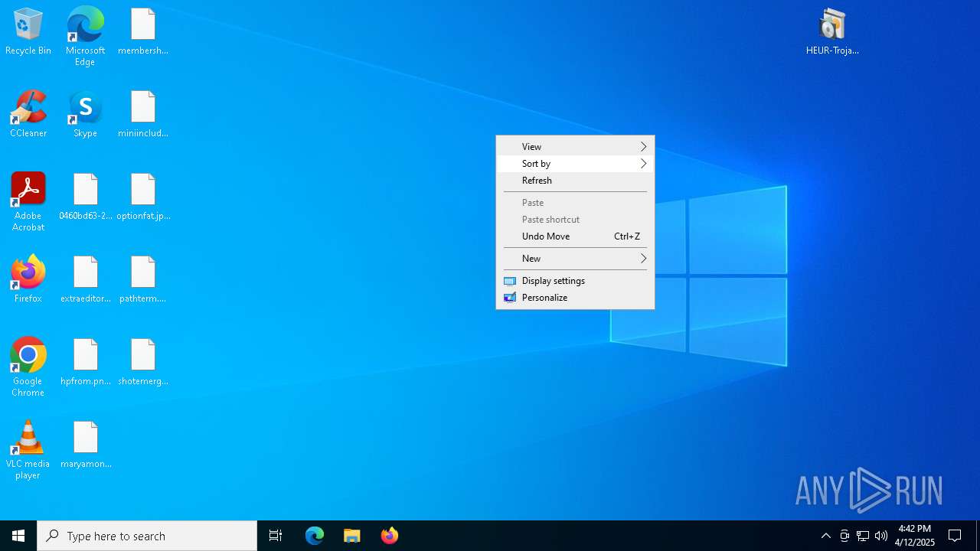Screen dimensions: 980x551
Task: Open the clock showing 4:42 PM
Action: coord(915,536)
